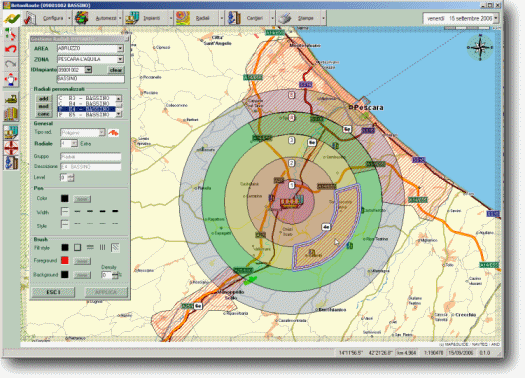Click the radial list scrollbar down arrow
The height and width of the screenshot is (378, 525).
tap(119, 115)
